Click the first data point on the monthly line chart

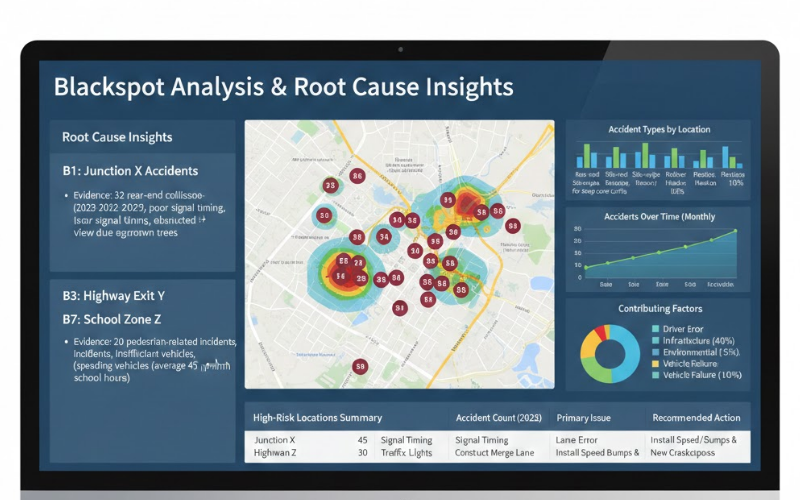coord(586,267)
